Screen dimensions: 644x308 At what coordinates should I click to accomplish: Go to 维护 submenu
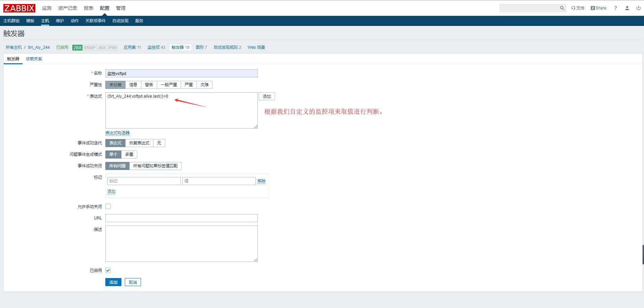(x=60, y=21)
